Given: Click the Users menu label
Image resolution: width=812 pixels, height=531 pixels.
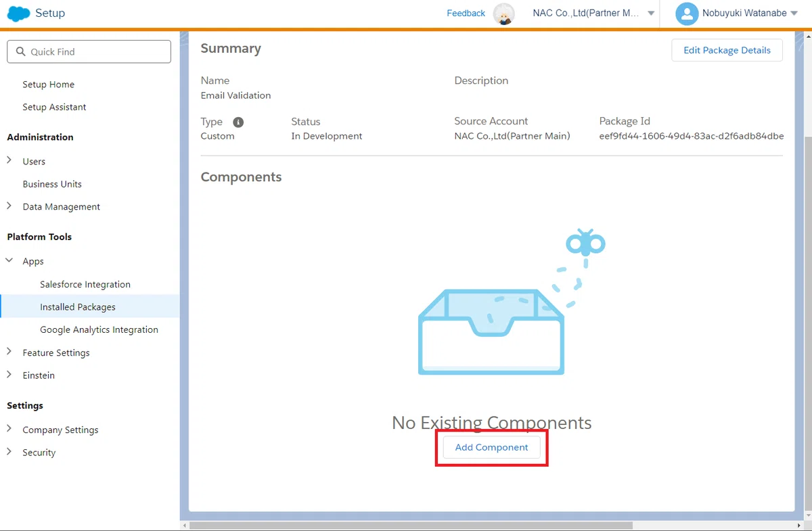Looking at the screenshot, I should (34, 162).
